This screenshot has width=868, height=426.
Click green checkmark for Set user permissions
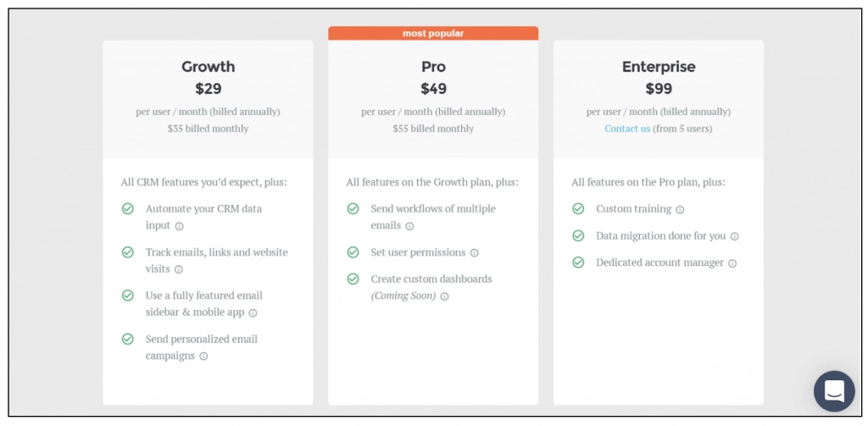[x=353, y=252]
